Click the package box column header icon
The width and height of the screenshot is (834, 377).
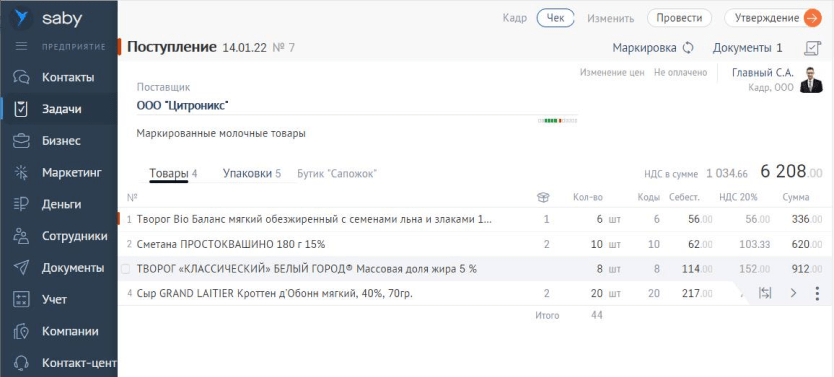tap(543, 197)
